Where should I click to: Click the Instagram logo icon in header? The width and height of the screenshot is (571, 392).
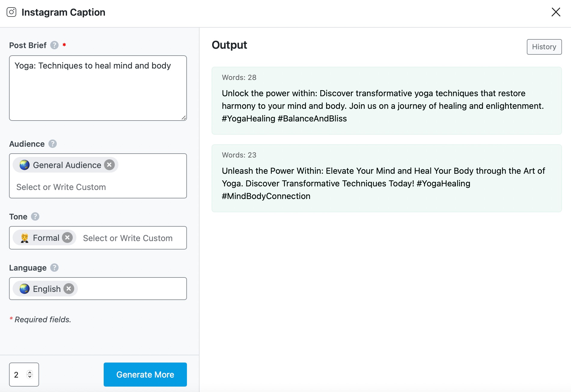click(11, 12)
